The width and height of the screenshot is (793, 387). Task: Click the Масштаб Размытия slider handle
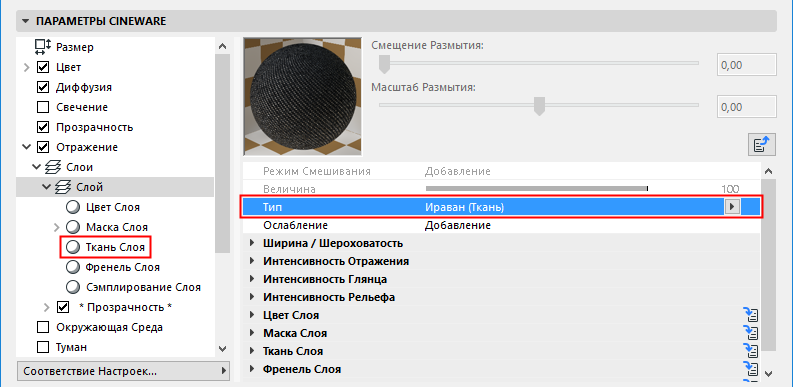[x=540, y=106]
